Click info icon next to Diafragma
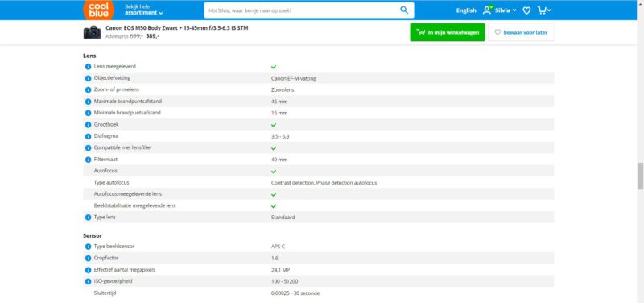The width and height of the screenshot is (644, 303). (x=88, y=136)
